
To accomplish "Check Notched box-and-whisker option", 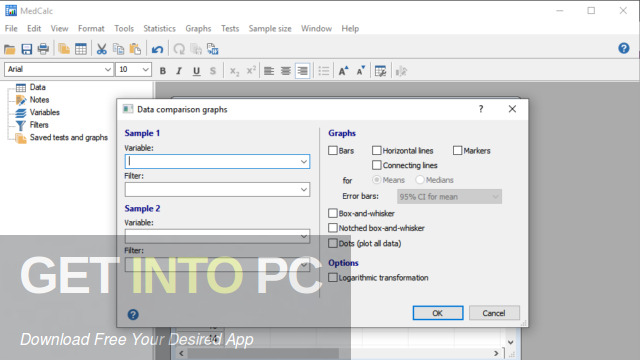I will 333,228.
